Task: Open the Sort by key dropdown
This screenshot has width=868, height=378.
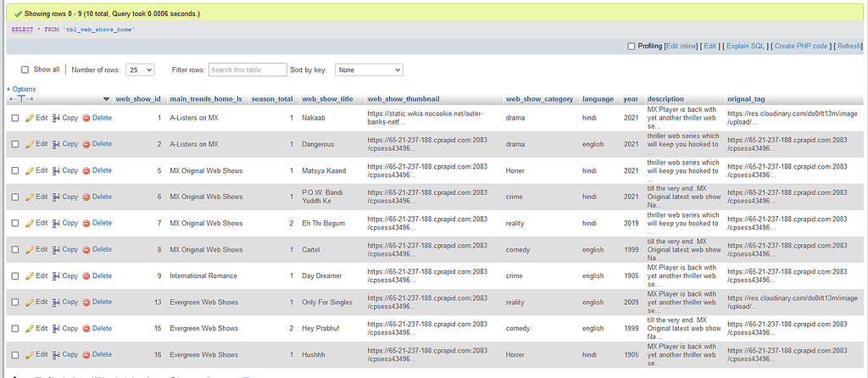Action: click(x=369, y=69)
